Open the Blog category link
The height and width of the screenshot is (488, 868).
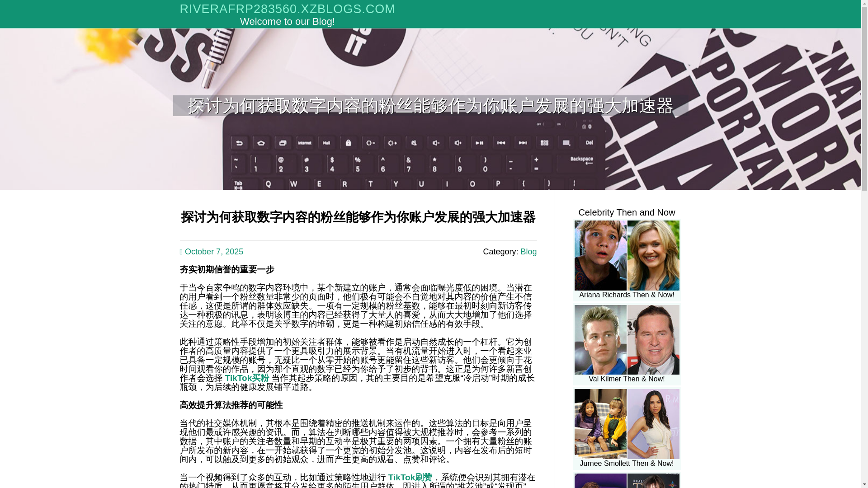point(528,252)
